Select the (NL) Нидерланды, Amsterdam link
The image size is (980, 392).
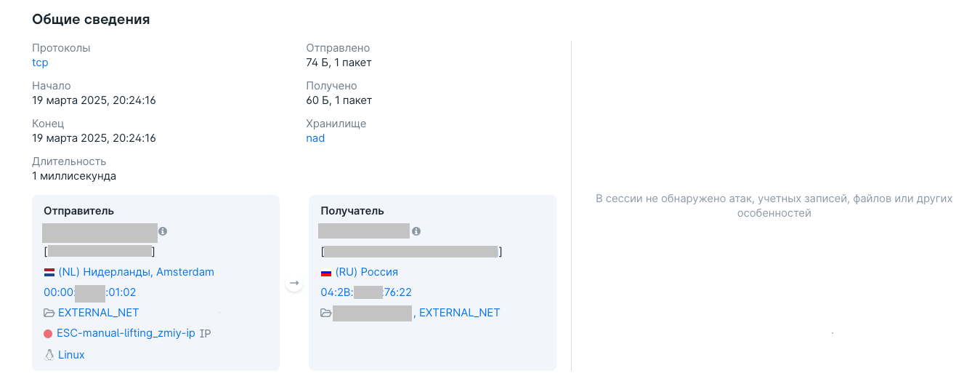pyautogui.click(x=136, y=272)
